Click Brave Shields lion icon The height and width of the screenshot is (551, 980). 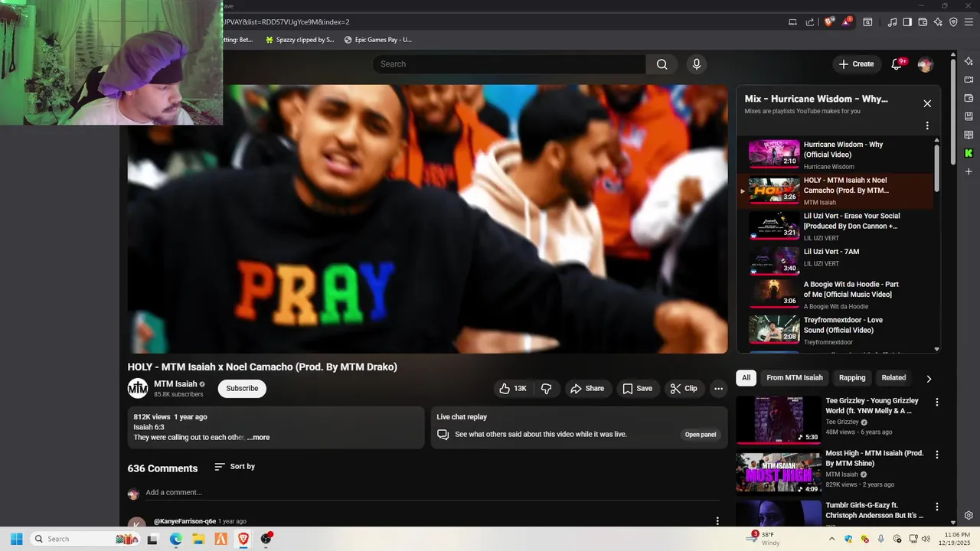[x=829, y=22]
